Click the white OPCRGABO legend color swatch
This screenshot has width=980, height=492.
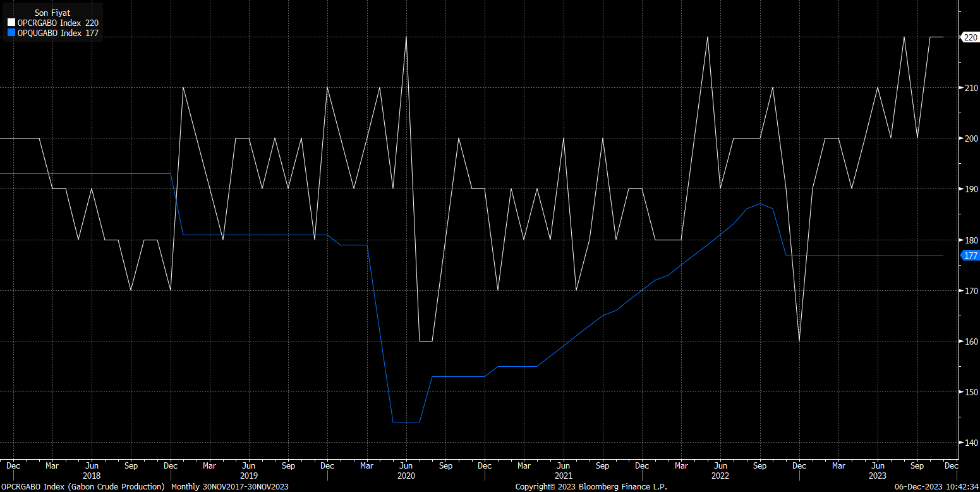(x=10, y=23)
